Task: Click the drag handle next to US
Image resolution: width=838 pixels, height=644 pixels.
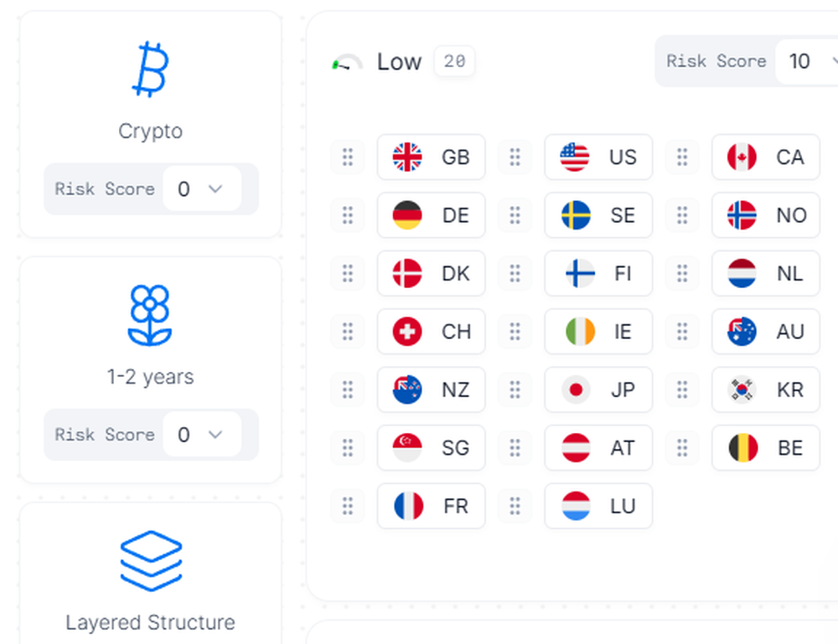Action: tap(515, 157)
